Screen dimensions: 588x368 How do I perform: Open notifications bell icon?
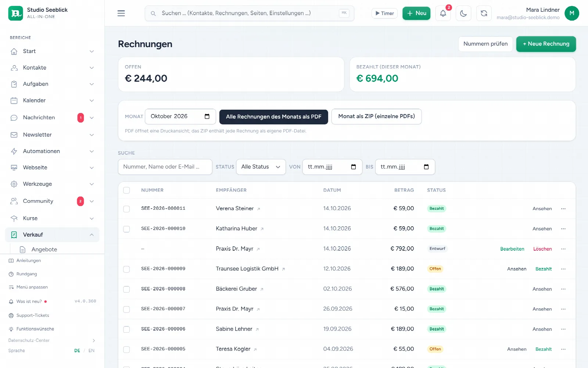click(443, 13)
